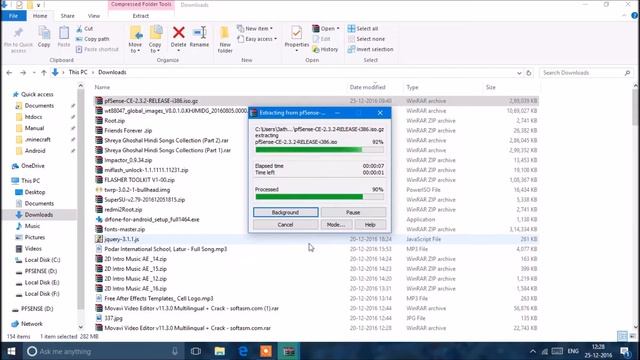Create a New folder
Viewport: 640px width, 360px height.
point(225,40)
